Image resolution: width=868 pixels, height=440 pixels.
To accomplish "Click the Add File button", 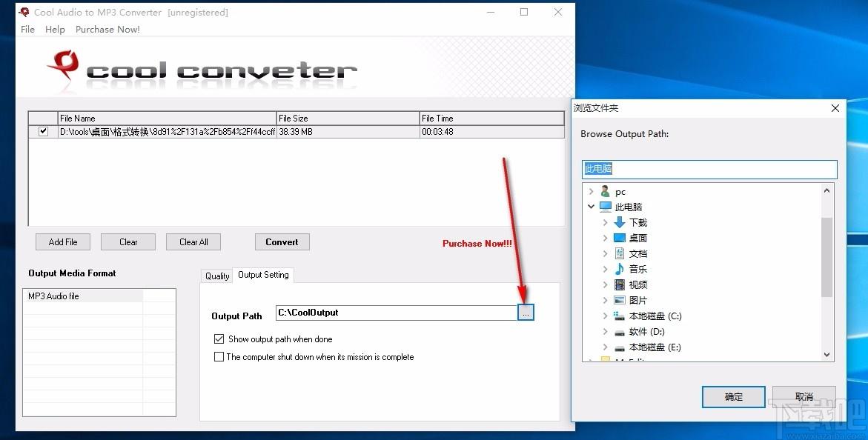I will [63, 242].
